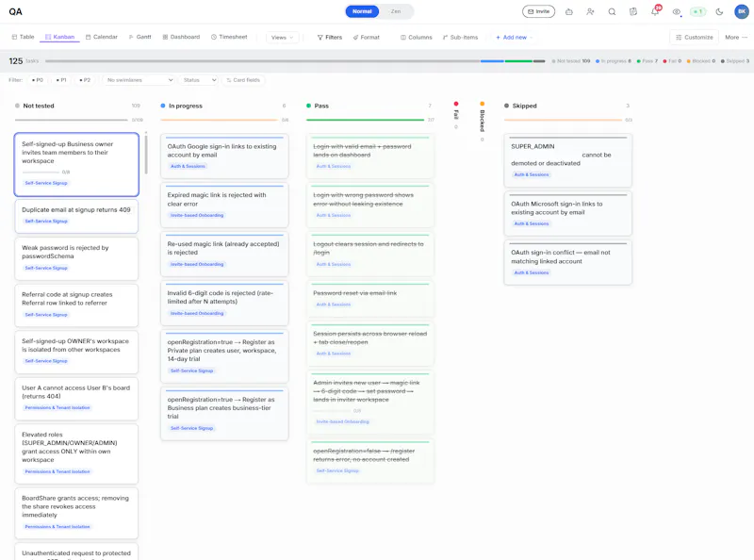
Task: Open card Referral code at signup
Action: tap(76, 305)
